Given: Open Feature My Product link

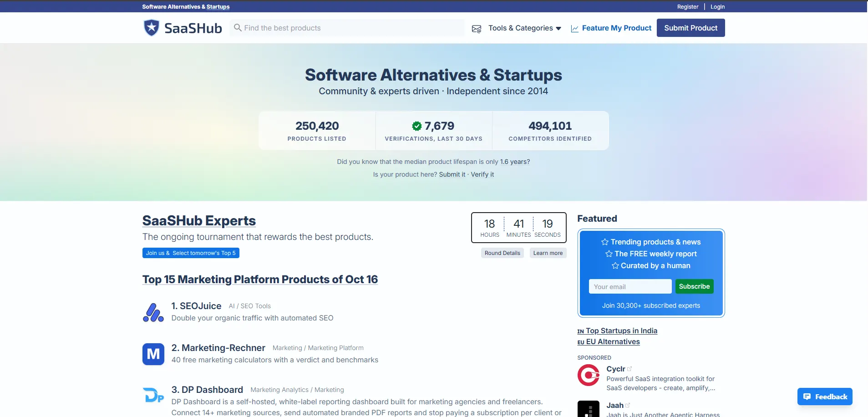Looking at the screenshot, I should pos(617,28).
